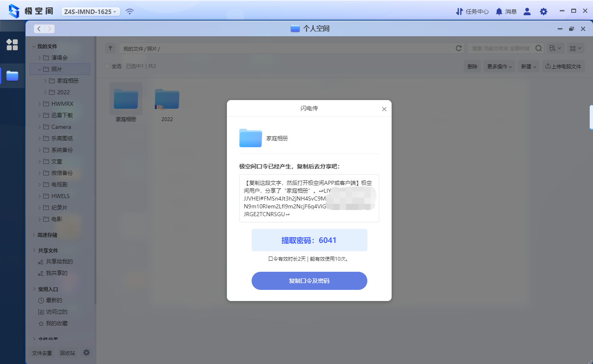Open the file manager folder icon in sidebar
593x364 pixels.
pyautogui.click(x=12, y=76)
